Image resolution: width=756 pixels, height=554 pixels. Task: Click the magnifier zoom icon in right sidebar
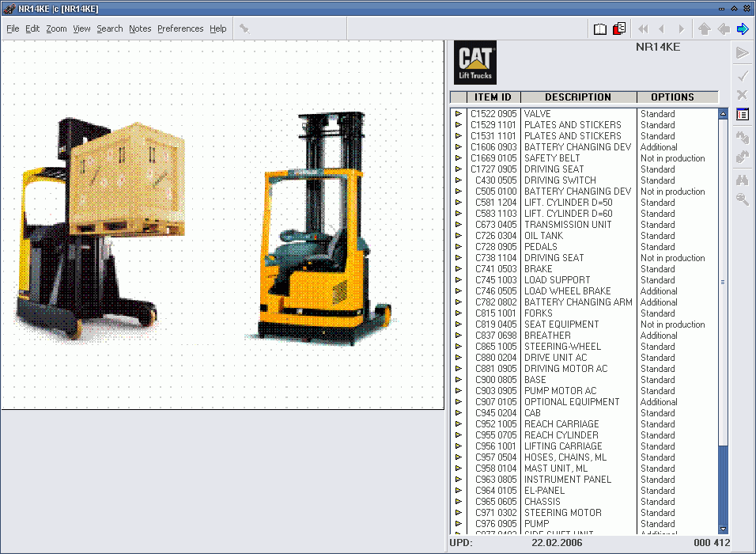[x=743, y=199]
